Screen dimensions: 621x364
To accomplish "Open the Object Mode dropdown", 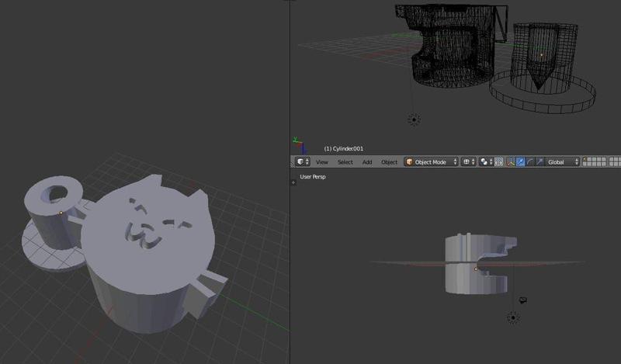I will 432,161.
